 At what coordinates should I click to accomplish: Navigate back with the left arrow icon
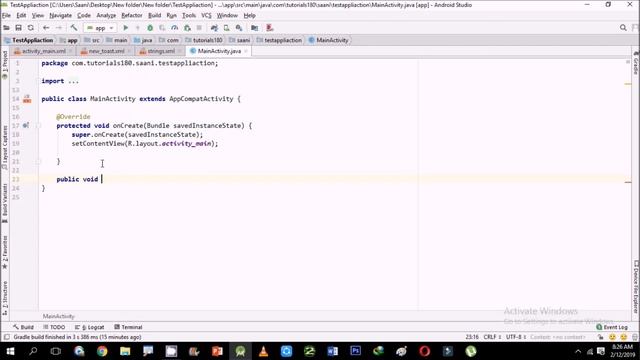tap(46, 28)
